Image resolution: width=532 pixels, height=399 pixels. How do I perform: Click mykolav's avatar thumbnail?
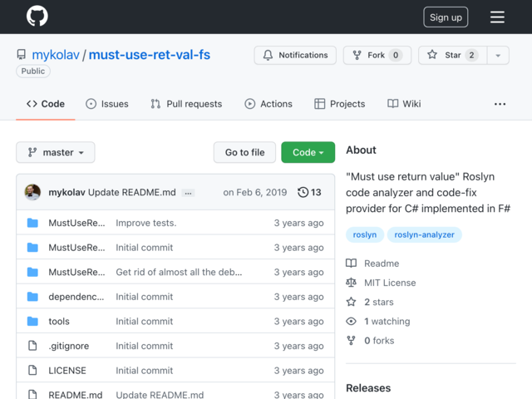click(x=32, y=192)
